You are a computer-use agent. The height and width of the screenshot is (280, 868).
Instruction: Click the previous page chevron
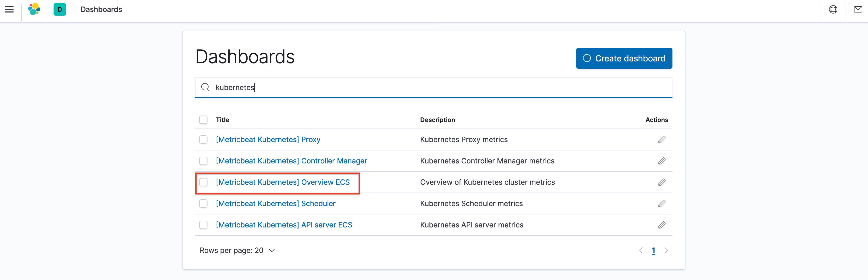point(641,250)
